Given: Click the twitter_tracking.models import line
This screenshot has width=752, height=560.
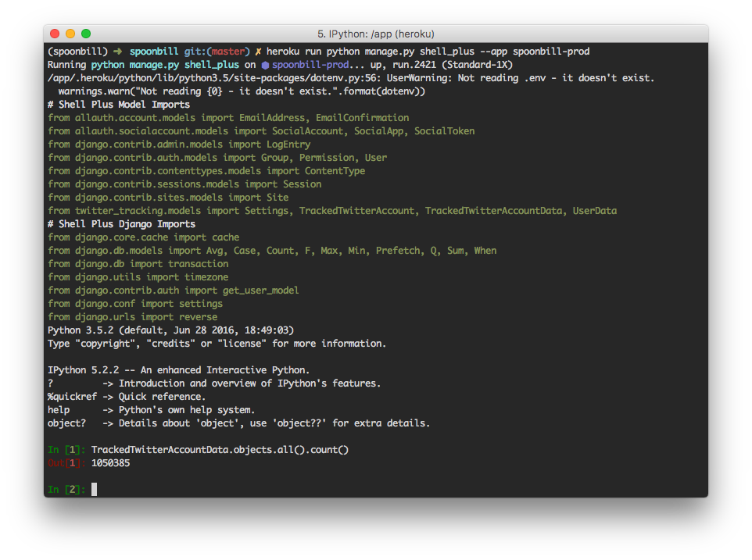Looking at the screenshot, I should [332, 210].
